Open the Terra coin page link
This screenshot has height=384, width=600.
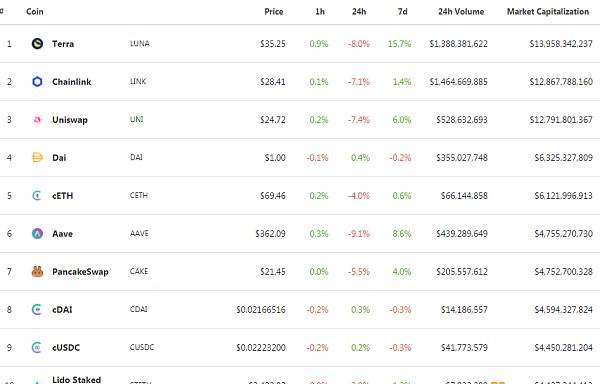tap(63, 44)
